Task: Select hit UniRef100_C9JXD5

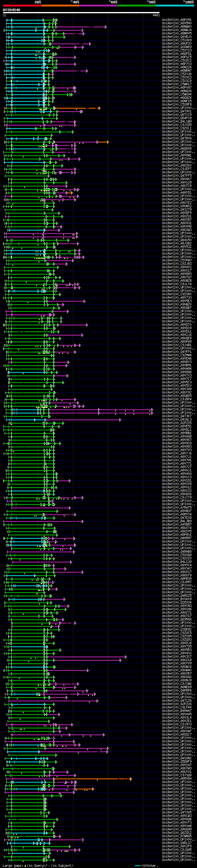Action: coord(177,125)
